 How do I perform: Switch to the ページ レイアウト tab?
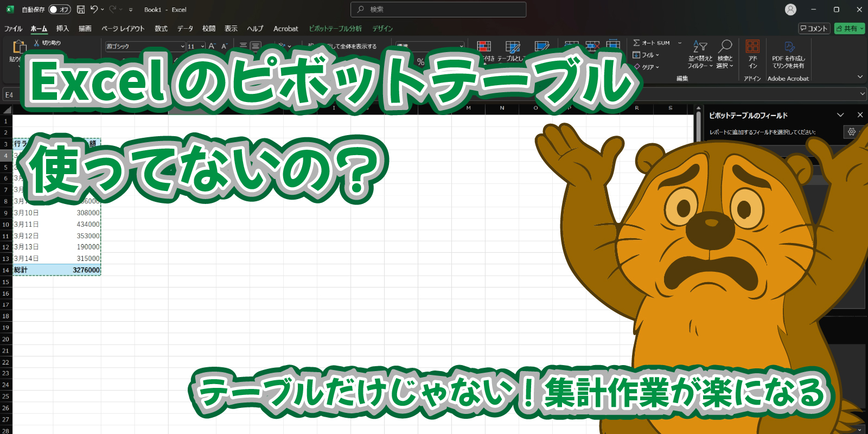(123, 29)
